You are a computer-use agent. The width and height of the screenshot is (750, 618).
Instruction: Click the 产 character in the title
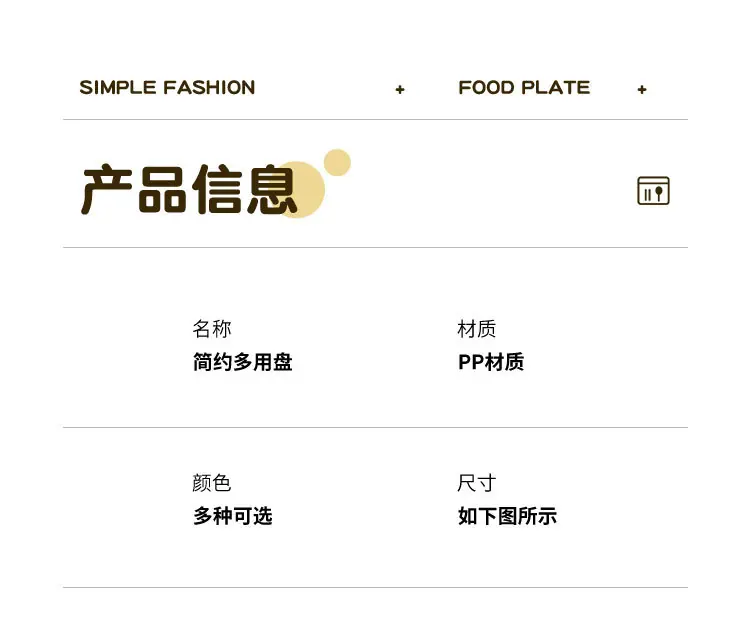click(x=107, y=189)
